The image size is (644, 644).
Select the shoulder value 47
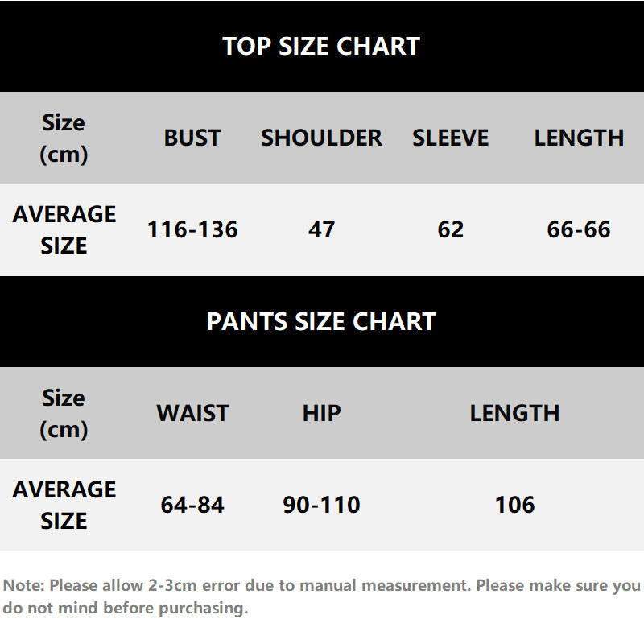pos(321,229)
